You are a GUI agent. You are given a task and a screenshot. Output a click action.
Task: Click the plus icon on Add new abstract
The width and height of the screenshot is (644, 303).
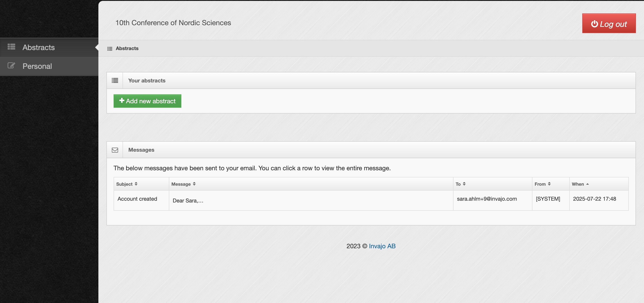(x=122, y=100)
